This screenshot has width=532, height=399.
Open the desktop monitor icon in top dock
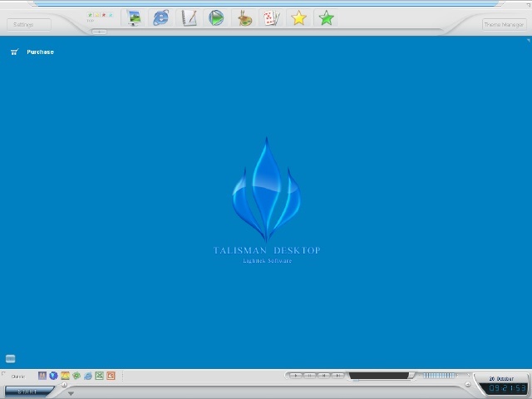(134, 18)
